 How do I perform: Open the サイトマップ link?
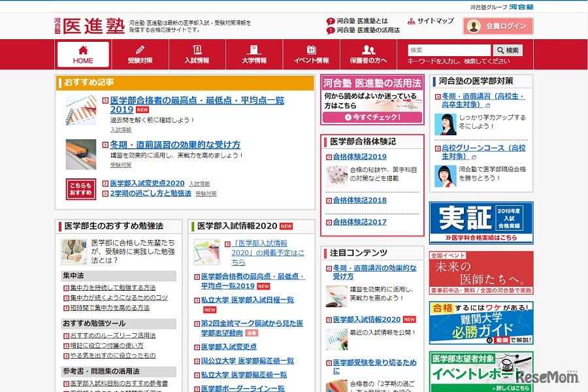click(x=435, y=21)
